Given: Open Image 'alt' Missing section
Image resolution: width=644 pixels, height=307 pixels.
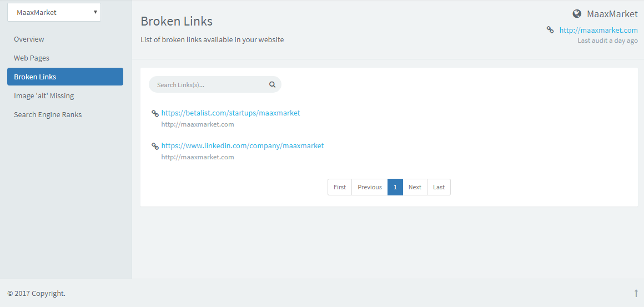Looking at the screenshot, I should pos(44,95).
